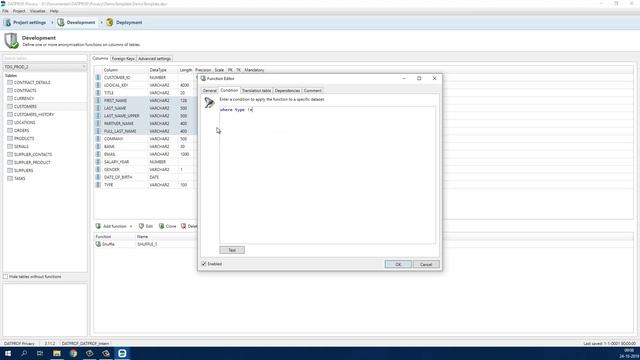Open the Help menu
This screenshot has width=640, height=360.
[x=54, y=11]
